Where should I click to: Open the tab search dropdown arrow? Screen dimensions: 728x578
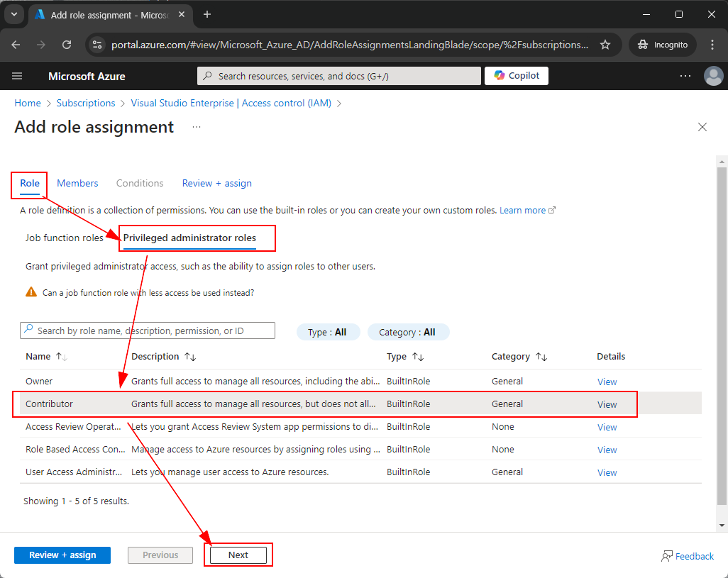pyautogui.click(x=14, y=14)
